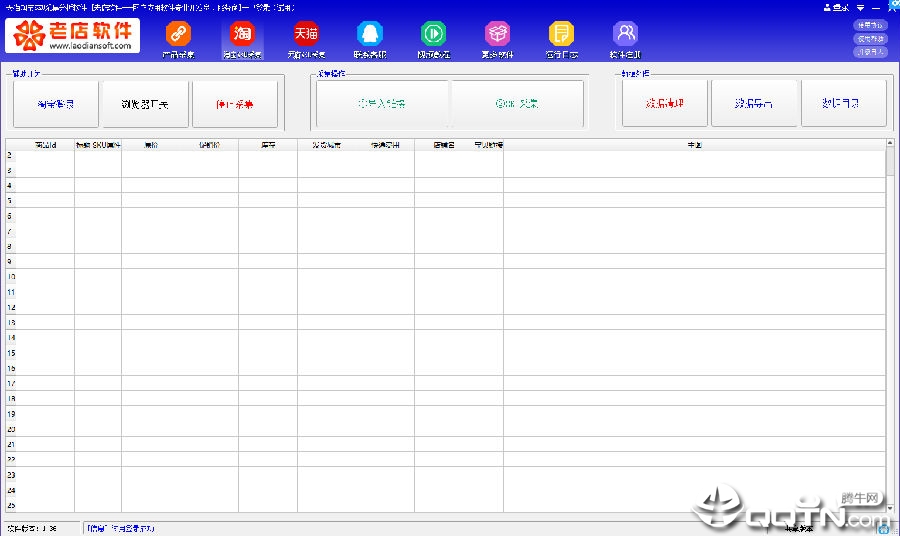Click the user login item in title bar

tap(836, 7)
